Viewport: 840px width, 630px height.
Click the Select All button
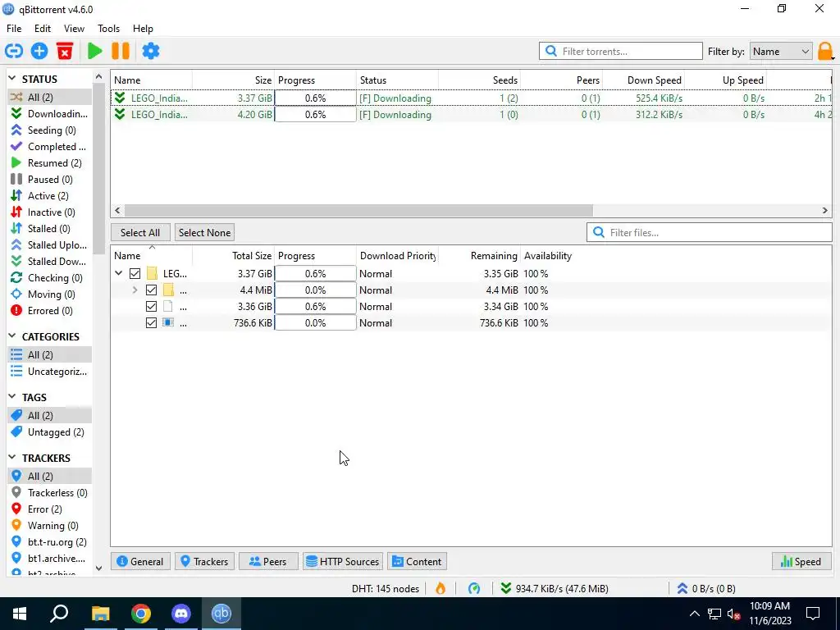click(140, 232)
